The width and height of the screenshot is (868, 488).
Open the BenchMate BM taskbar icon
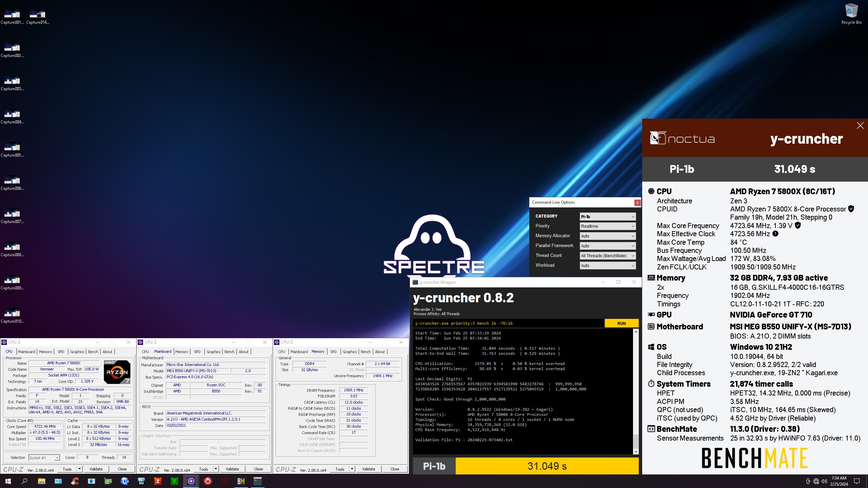click(x=241, y=481)
